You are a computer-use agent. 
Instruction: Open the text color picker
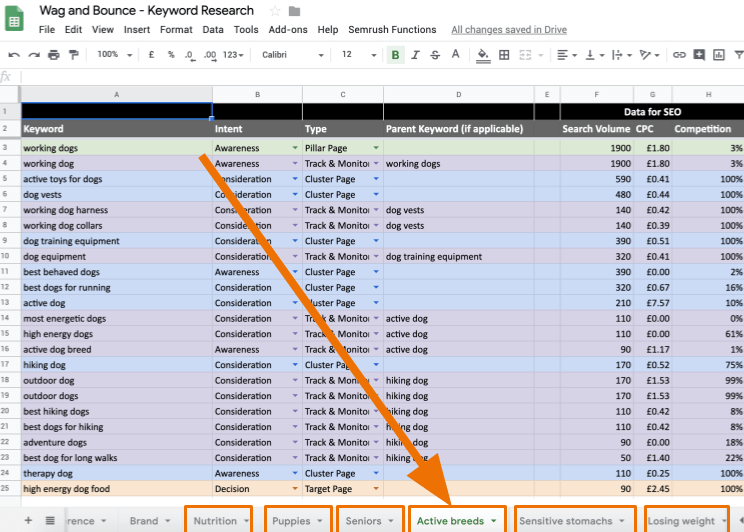point(456,55)
